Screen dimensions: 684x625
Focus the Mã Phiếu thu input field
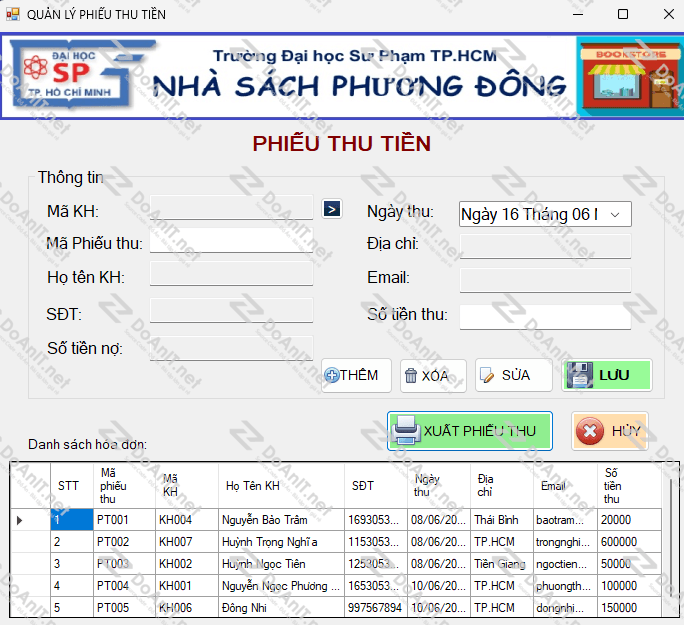click(232, 241)
